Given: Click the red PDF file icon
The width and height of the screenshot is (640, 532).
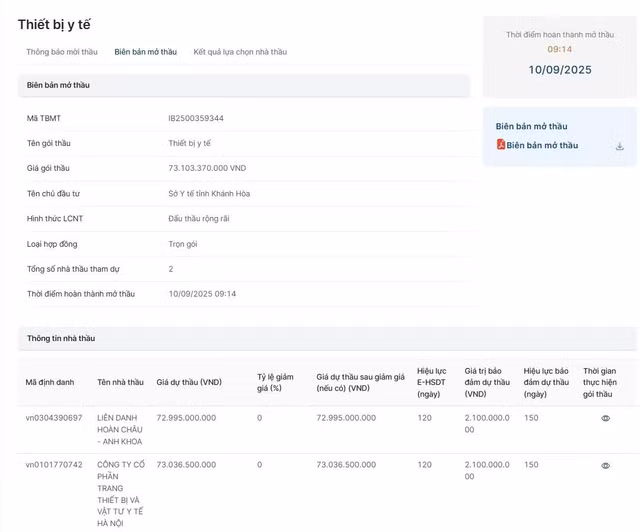Looking at the screenshot, I should (x=501, y=145).
